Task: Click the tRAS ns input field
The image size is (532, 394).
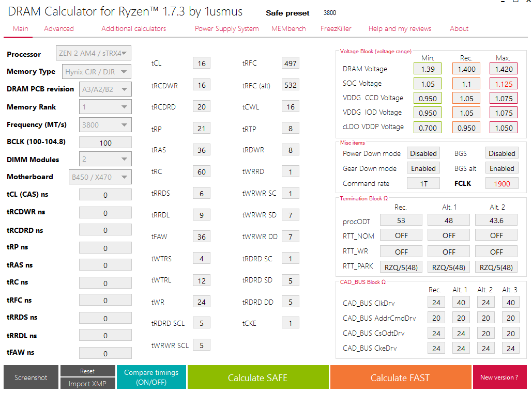Action: click(x=105, y=265)
